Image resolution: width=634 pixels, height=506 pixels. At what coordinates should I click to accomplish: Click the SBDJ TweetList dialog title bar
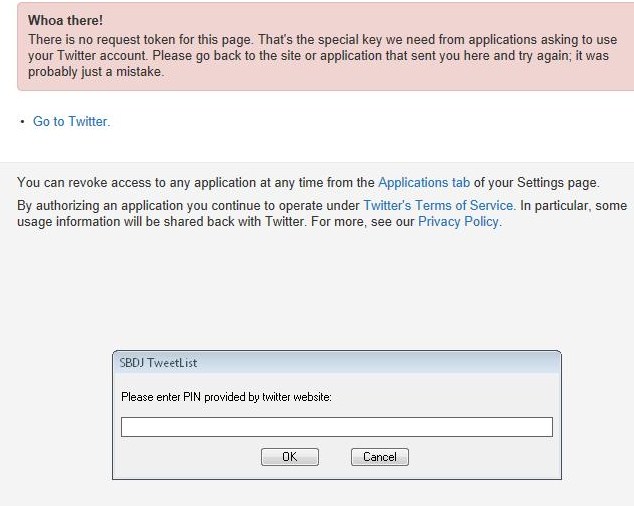(336, 362)
